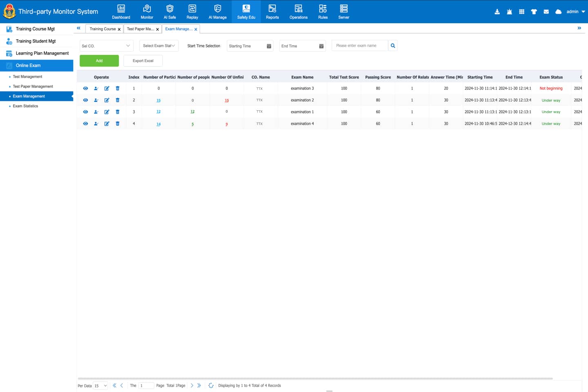This screenshot has width=588, height=392.
Task: Close the Exam Manage... tab
Action: coord(196,29)
